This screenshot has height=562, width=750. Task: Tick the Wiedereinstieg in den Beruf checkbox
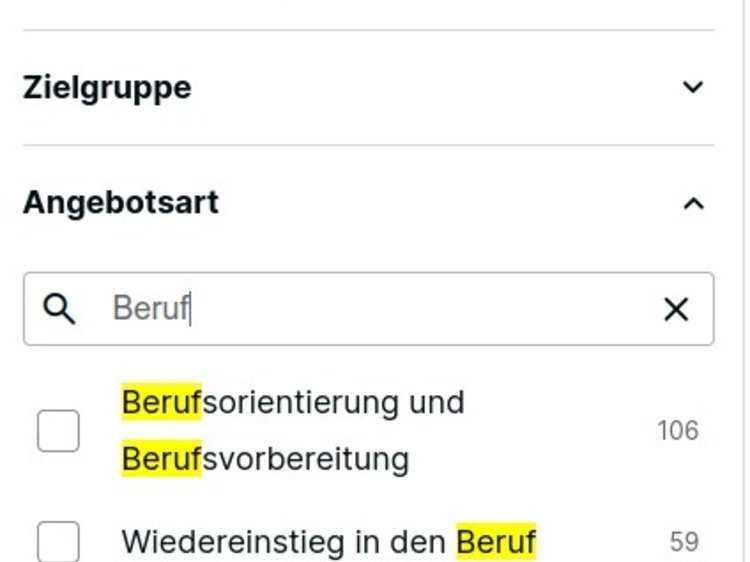[x=58, y=542]
